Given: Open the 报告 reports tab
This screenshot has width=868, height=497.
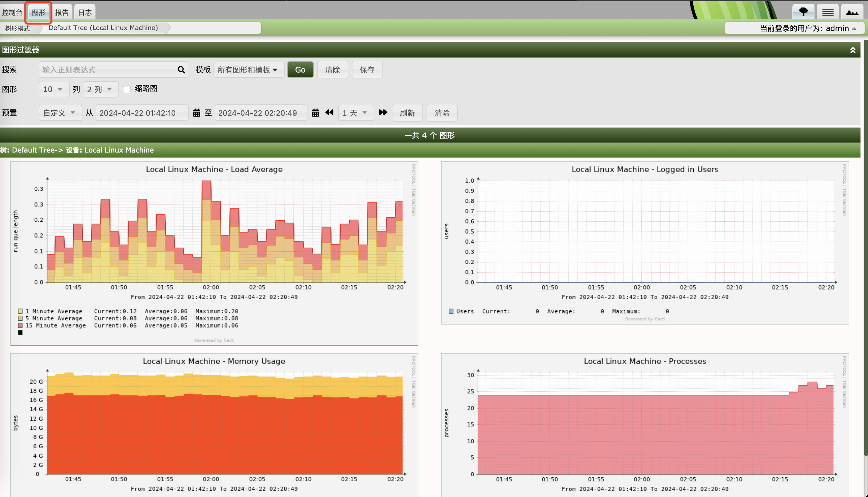Looking at the screenshot, I should click(x=62, y=13).
